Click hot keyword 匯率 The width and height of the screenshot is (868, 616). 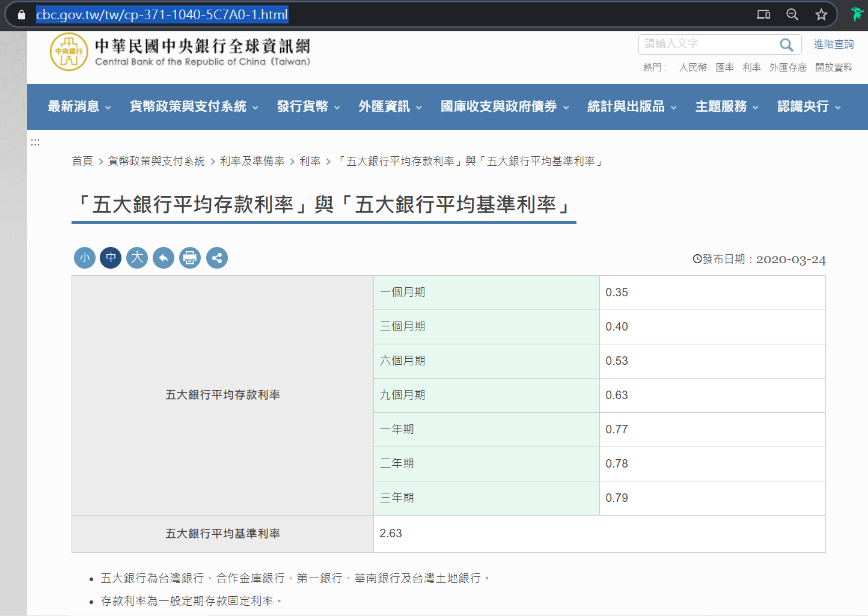[x=724, y=67]
